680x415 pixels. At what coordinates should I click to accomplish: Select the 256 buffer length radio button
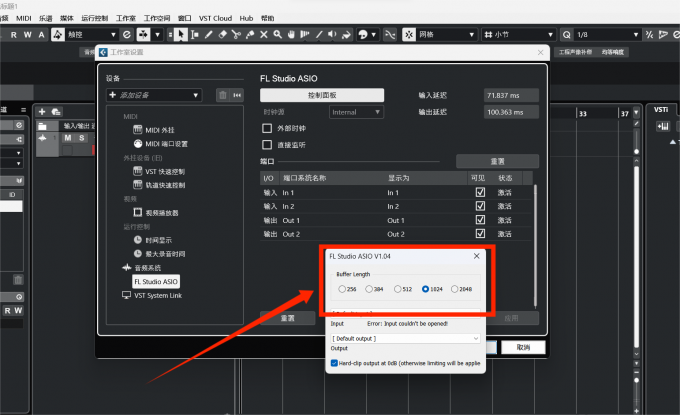(x=342, y=289)
